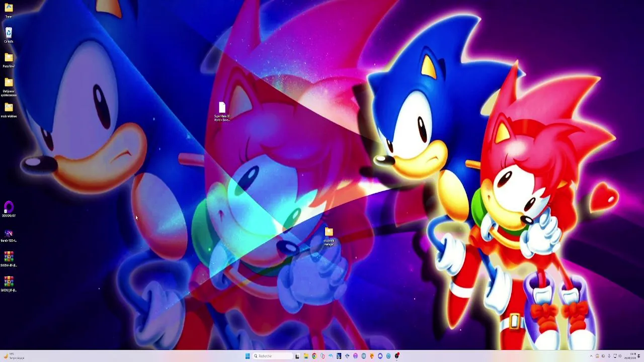The image size is (644, 362).
Task: Open the Discord app in the taskbar
Action: click(380, 356)
